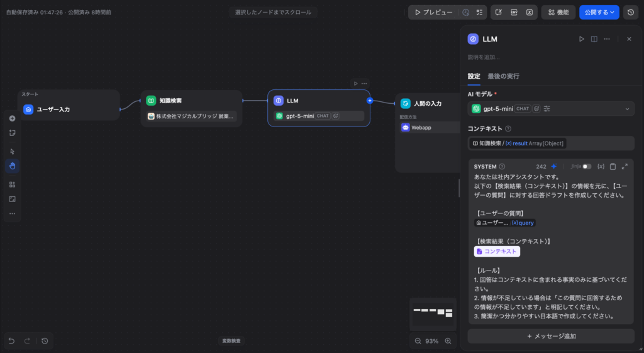
Task: Open conversation variables chat bubble icon
Action: [x=499, y=13]
